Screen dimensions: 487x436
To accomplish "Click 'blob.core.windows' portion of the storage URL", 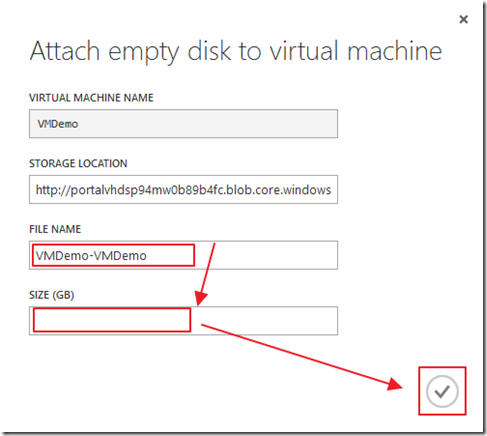I will tap(279, 190).
